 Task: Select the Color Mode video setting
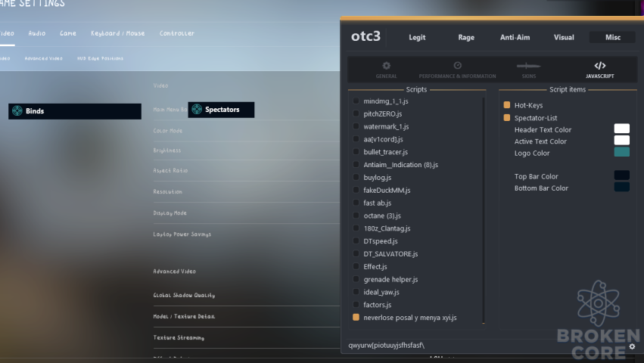(x=168, y=131)
